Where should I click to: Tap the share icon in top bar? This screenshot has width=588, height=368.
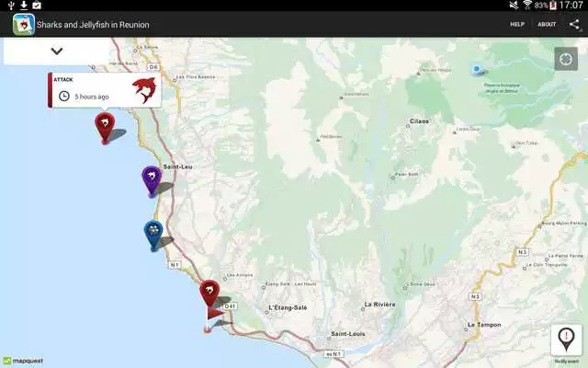click(574, 25)
